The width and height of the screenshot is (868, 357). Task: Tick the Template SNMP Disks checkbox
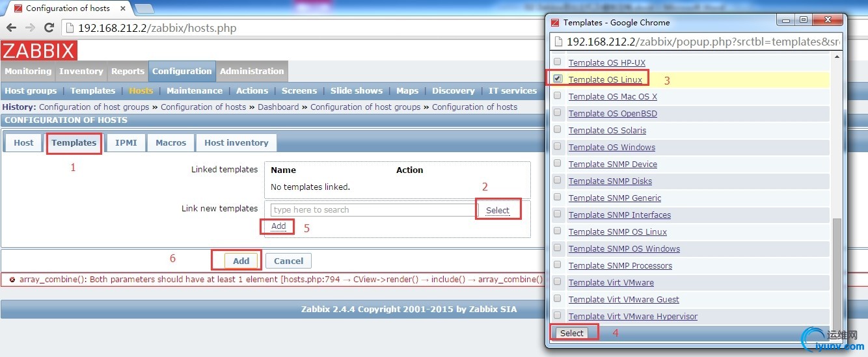pyautogui.click(x=557, y=180)
